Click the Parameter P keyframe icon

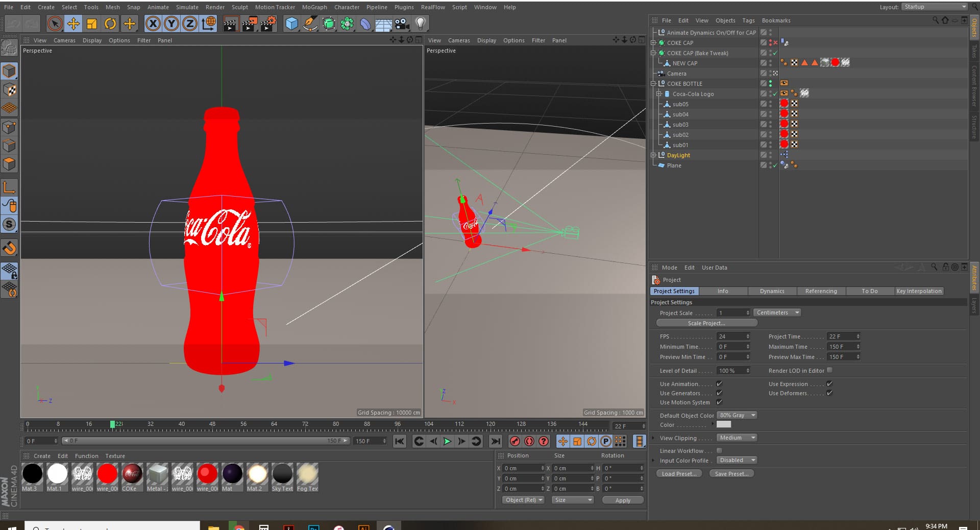click(x=606, y=441)
